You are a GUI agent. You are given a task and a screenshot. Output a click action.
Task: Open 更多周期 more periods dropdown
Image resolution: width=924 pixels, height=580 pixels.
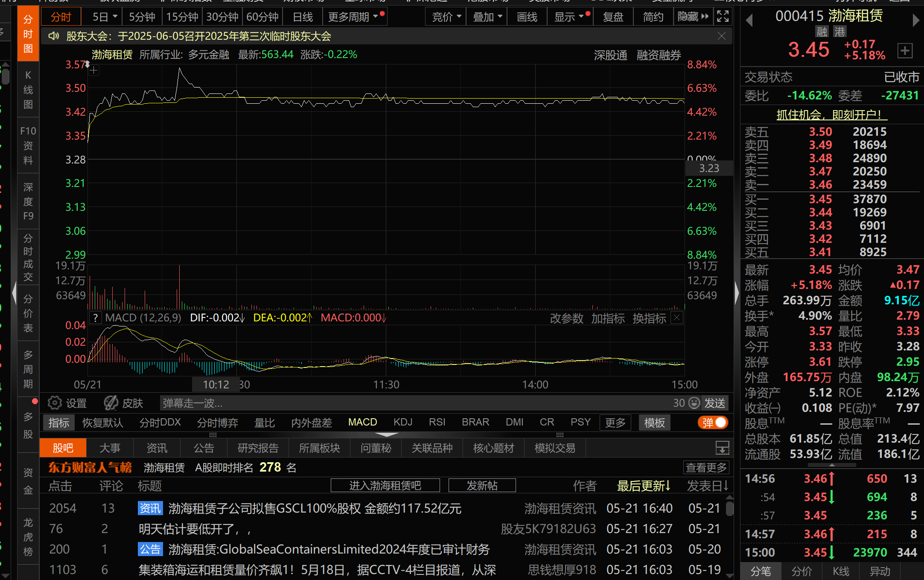click(354, 17)
